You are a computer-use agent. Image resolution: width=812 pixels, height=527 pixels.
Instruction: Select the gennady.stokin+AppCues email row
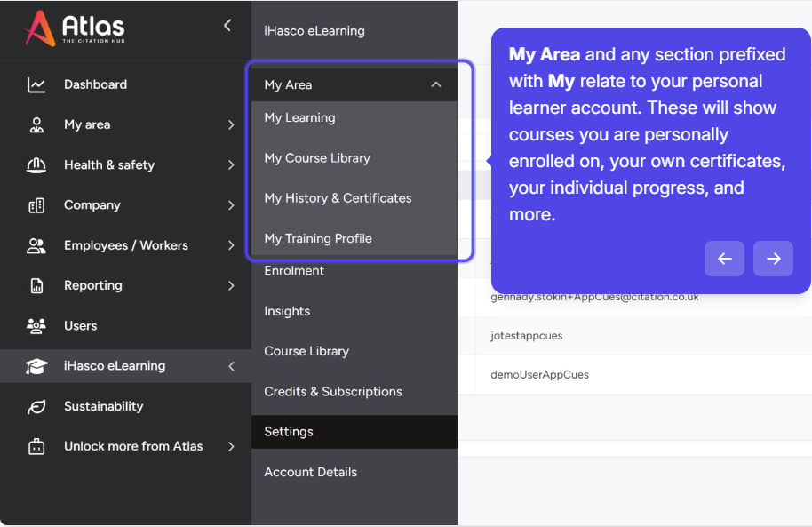594,298
